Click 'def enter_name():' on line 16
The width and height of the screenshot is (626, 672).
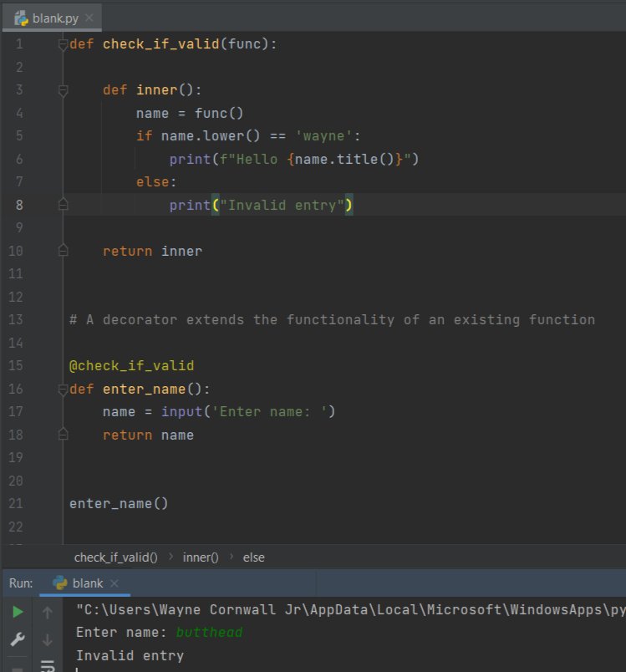pyautogui.click(x=140, y=389)
